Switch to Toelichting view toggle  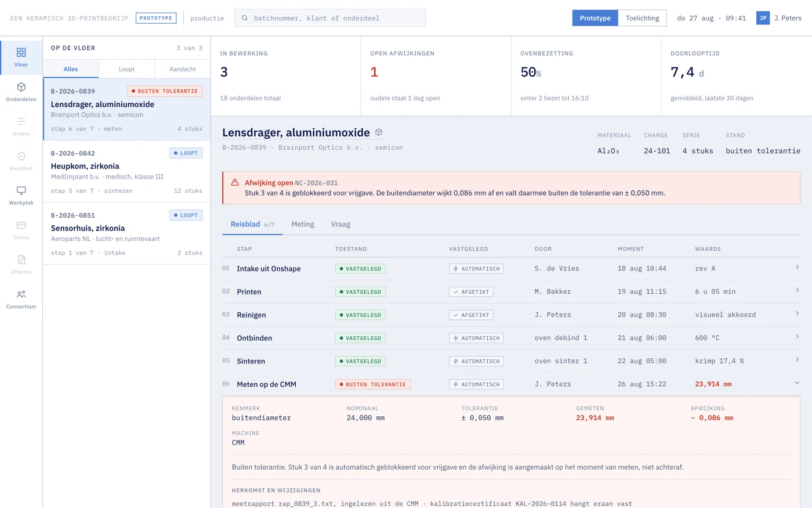pyautogui.click(x=642, y=18)
